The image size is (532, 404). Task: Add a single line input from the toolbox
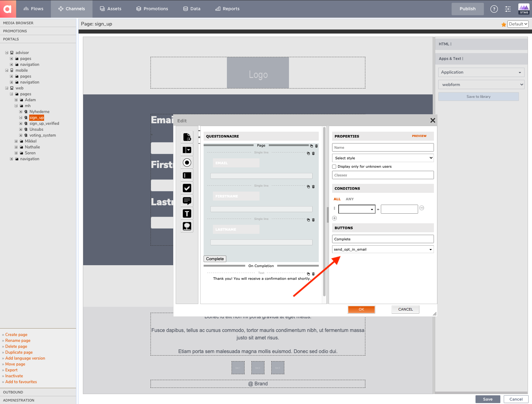click(187, 175)
